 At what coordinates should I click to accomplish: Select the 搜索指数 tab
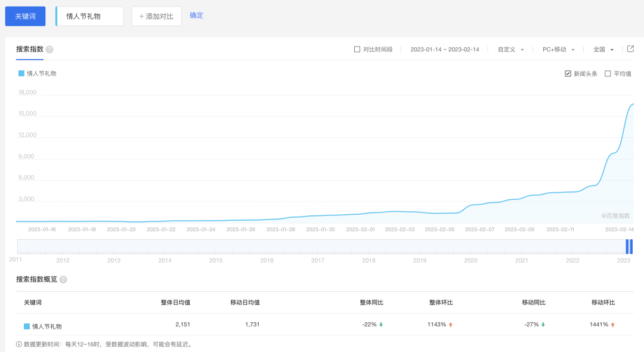tap(30, 49)
